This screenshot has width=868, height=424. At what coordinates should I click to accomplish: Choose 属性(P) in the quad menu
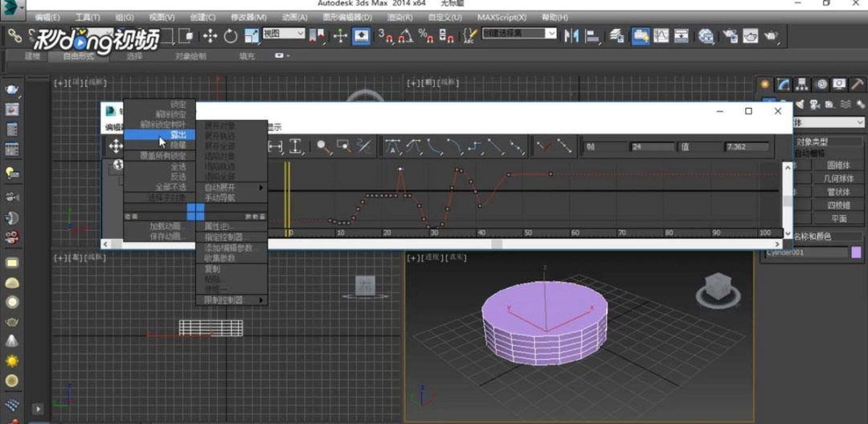click(232, 227)
